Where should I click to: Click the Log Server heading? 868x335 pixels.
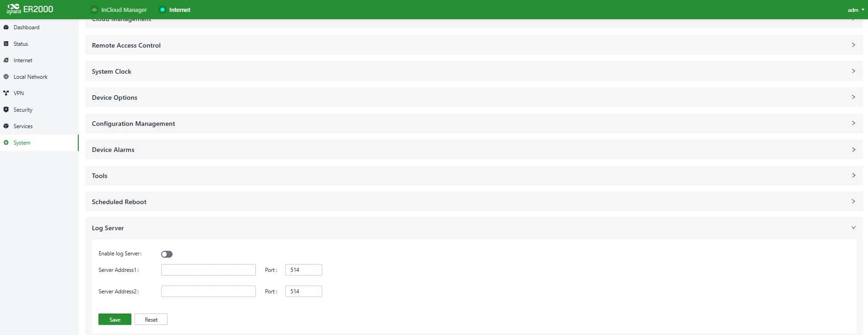click(x=108, y=228)
